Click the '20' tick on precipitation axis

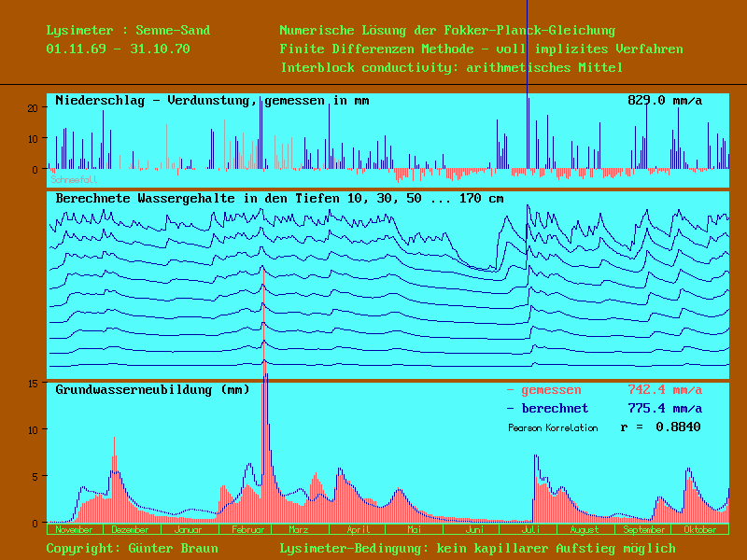coord(33,108)
